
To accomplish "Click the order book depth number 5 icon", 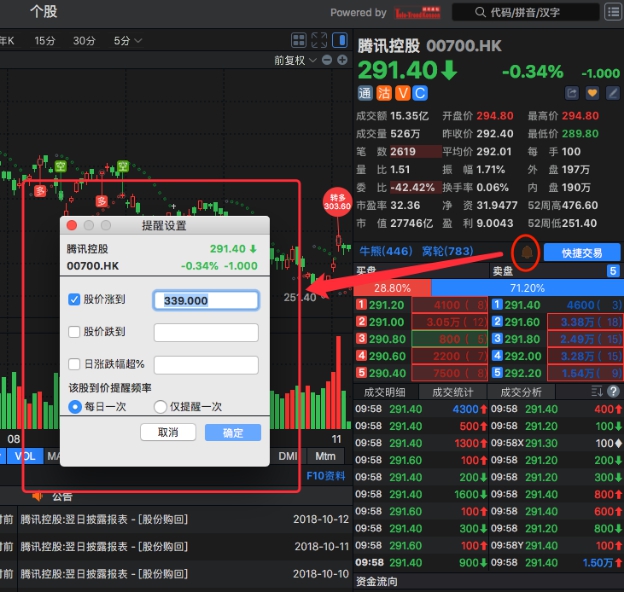I will [613, 271].
